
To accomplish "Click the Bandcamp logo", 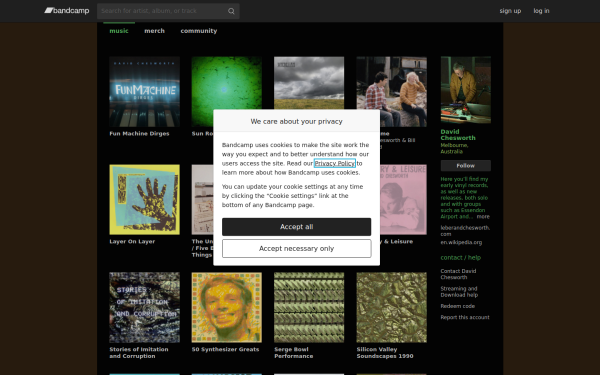I will point(67,11).
